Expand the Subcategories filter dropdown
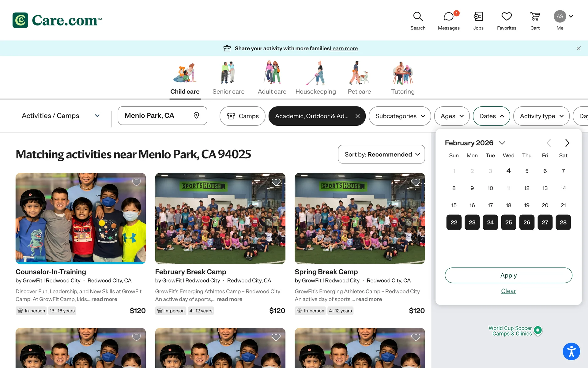The height and width of the screenshot is (368, 588). (400, 116)
